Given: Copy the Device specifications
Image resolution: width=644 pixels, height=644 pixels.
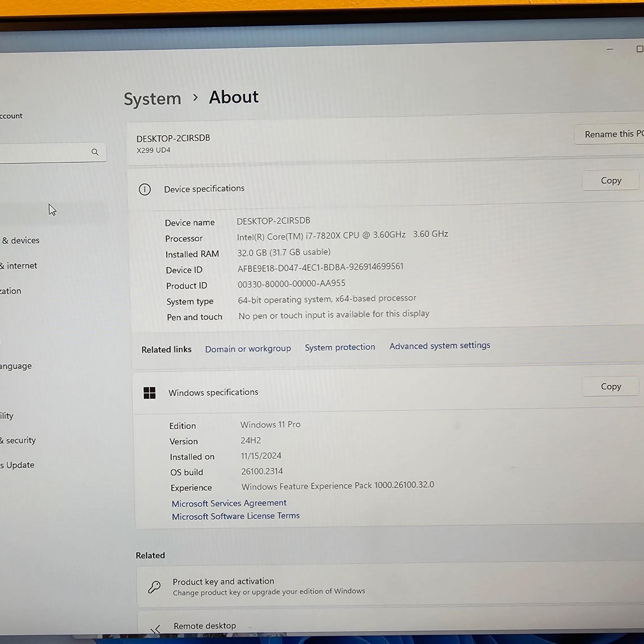Looking at the screenshot, I should click(611, 180).
